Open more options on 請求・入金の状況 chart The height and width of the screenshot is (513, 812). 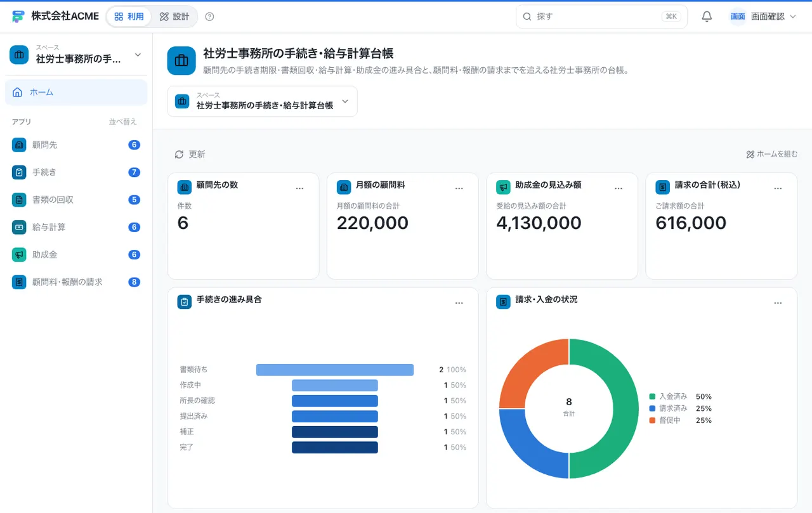click(778, 303)
